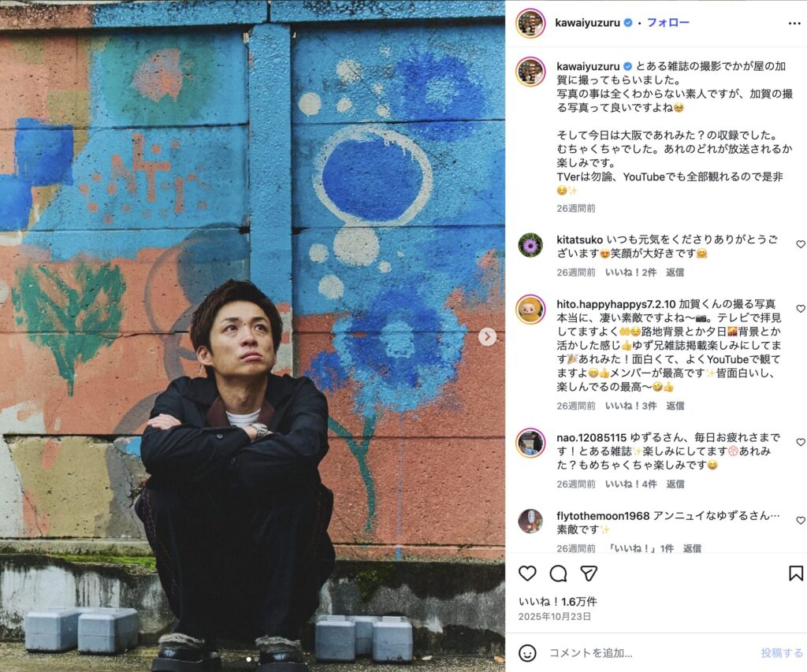Like the post with the heart icon
This screenshot has width=807, height=672.
pos(527,574)
